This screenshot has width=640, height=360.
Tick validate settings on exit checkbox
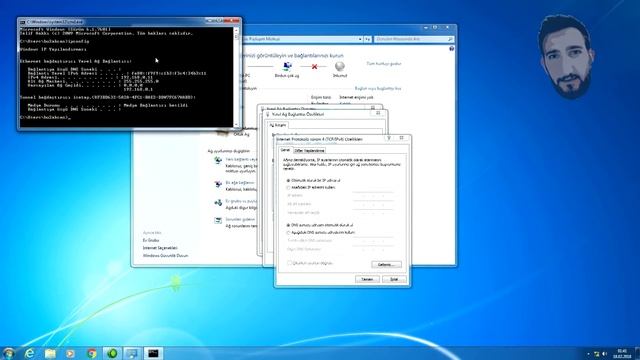coord(289,263)
